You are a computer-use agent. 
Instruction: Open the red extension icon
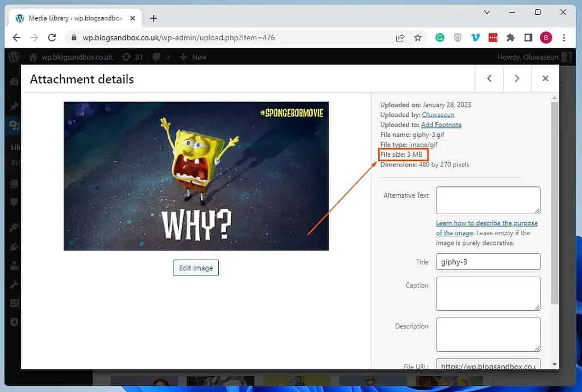[x=493, y=37]
